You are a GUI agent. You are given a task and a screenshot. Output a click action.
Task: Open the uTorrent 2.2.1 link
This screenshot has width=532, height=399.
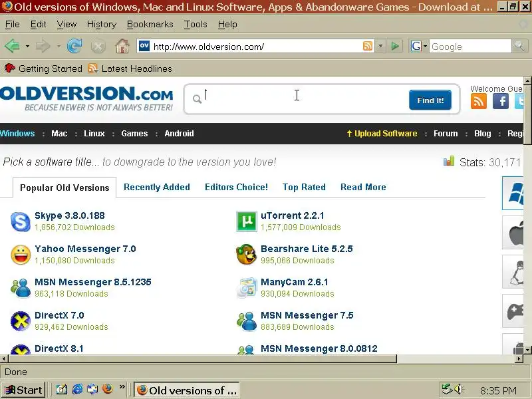(x=293, y=215)
